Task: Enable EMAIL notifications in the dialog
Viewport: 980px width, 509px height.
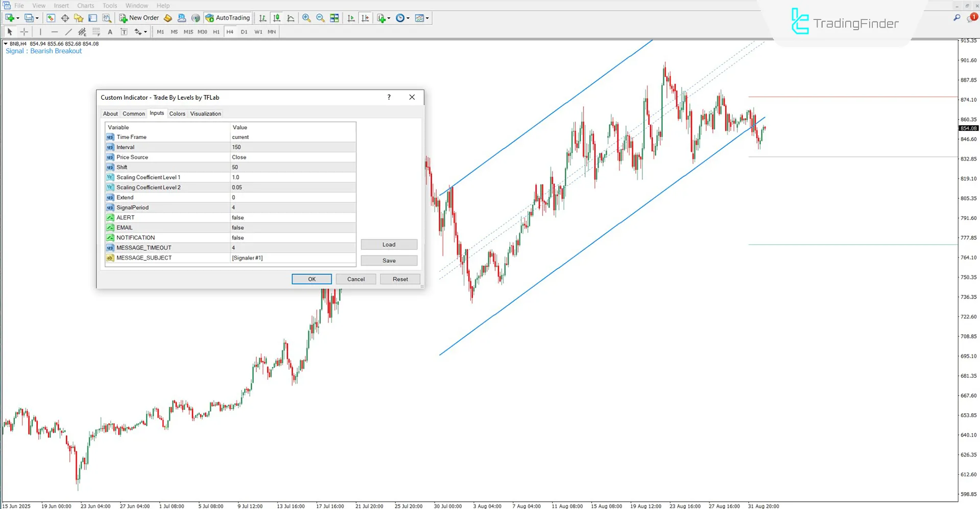Action: (294, 227)
